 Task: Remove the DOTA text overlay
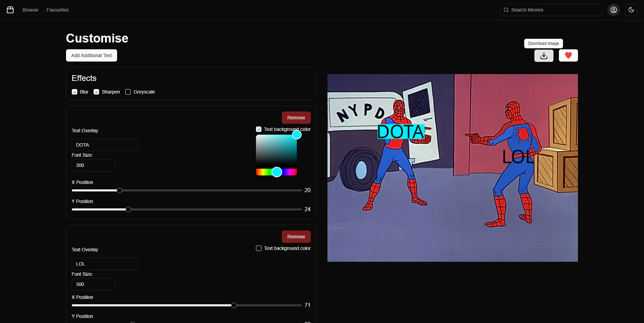pyautogui.click(x=296, y=118)
